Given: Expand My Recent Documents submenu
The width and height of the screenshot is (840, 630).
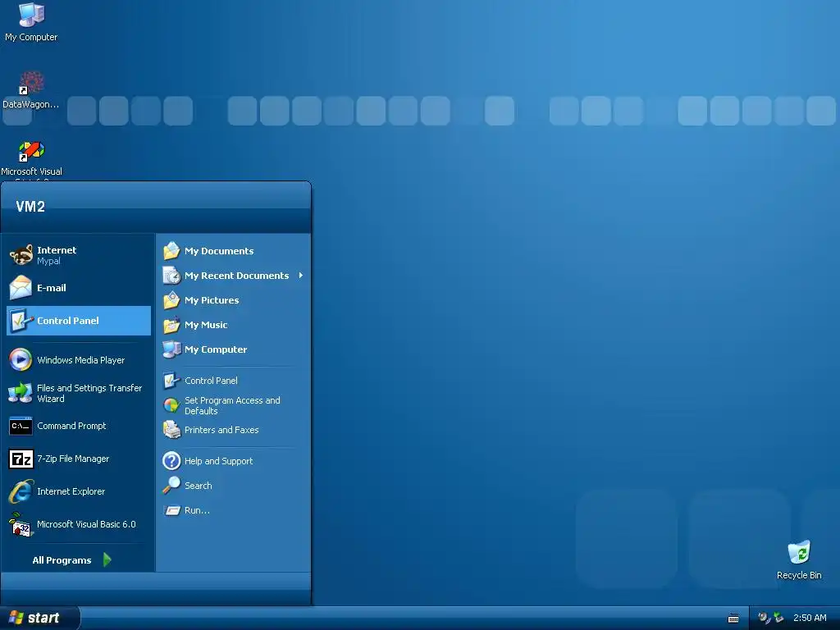Looking at the screenshot, I should [x=234, y=276].
